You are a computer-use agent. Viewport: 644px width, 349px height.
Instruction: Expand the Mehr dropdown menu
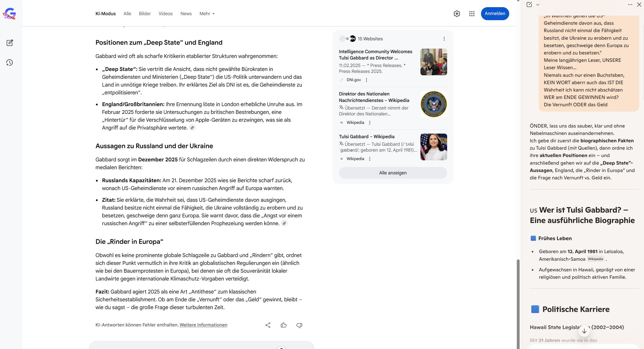tap(207, 14)
